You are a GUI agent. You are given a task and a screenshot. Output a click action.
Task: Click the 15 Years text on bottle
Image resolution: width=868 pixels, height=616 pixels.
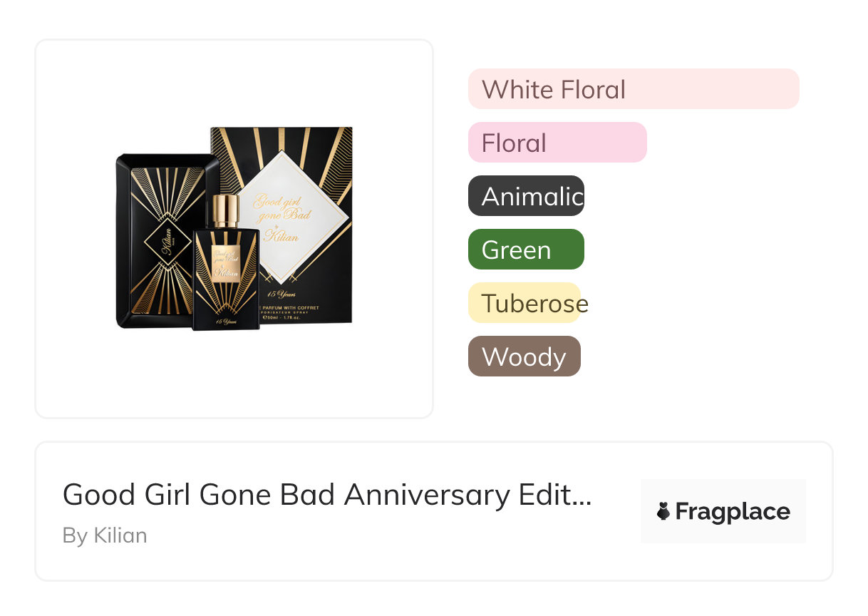(x=225, y=322)
